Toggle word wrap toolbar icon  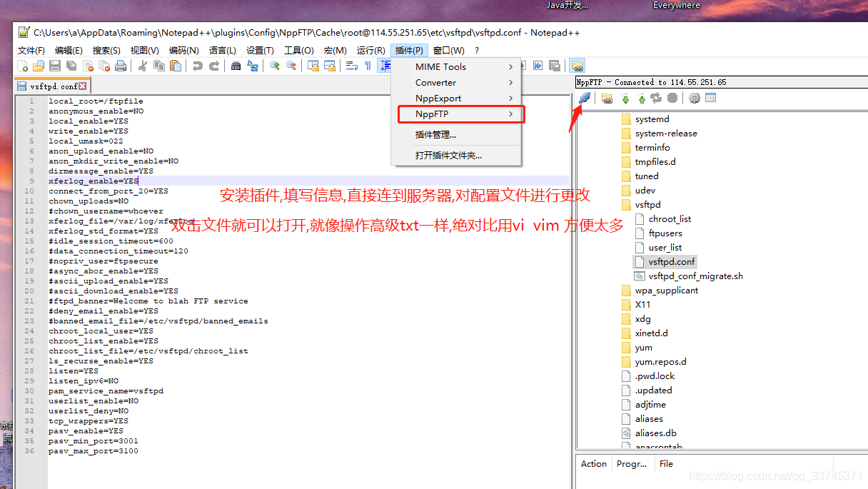point(351,66)
